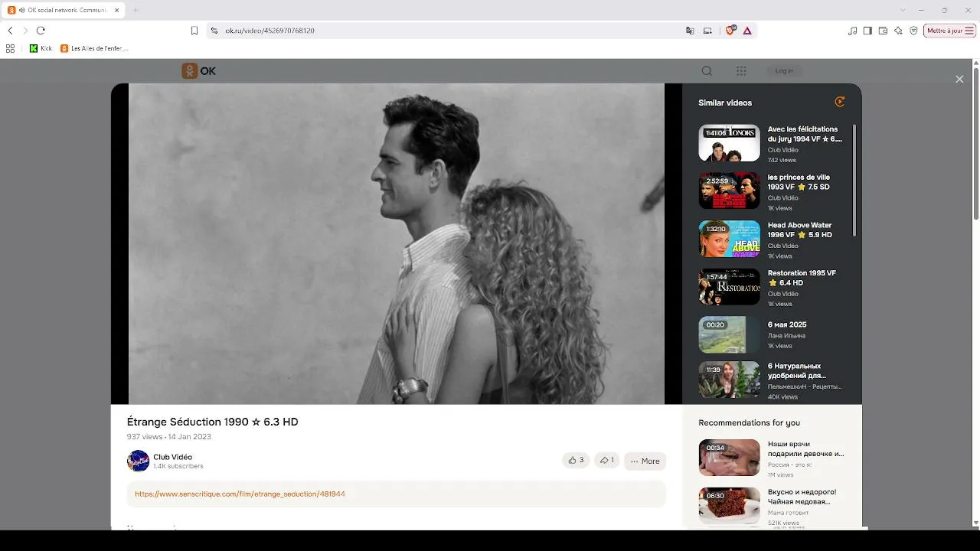
Task: Open the More options menu
Action: pyautogui.click(x=645, y=461)
